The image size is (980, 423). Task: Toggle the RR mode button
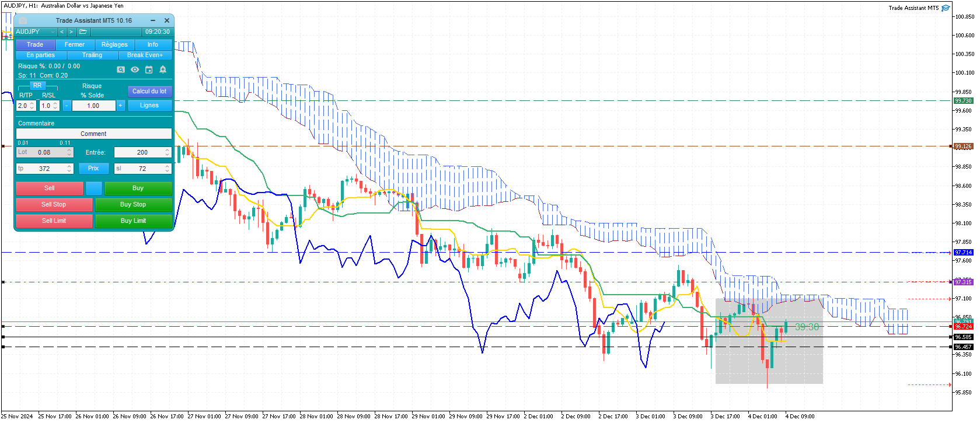tap(37, 86)
